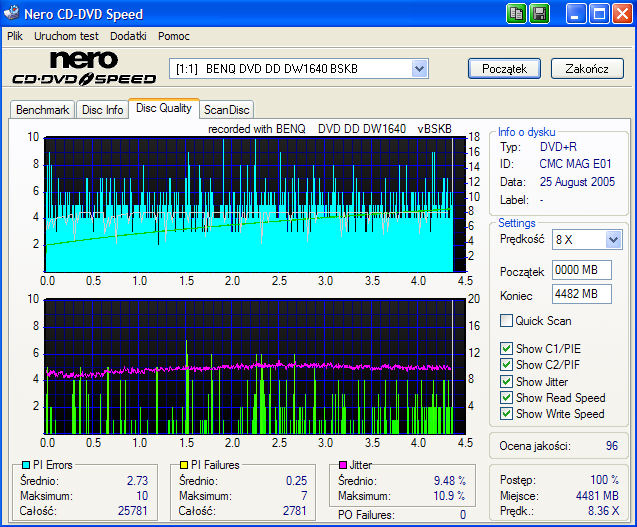The height and width of the screenshot is (527, 637).
Task: Click the magenta Jitter color swatch
Action: pos(343,464)
